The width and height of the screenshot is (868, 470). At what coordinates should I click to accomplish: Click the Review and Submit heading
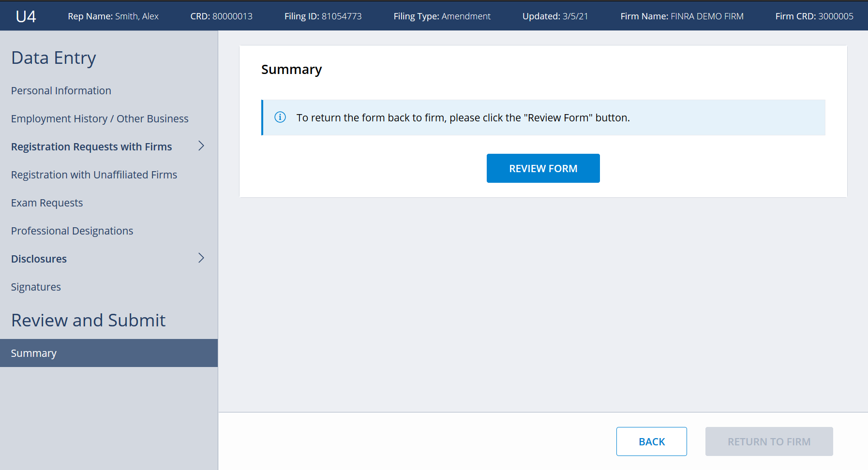pos(88,321)
